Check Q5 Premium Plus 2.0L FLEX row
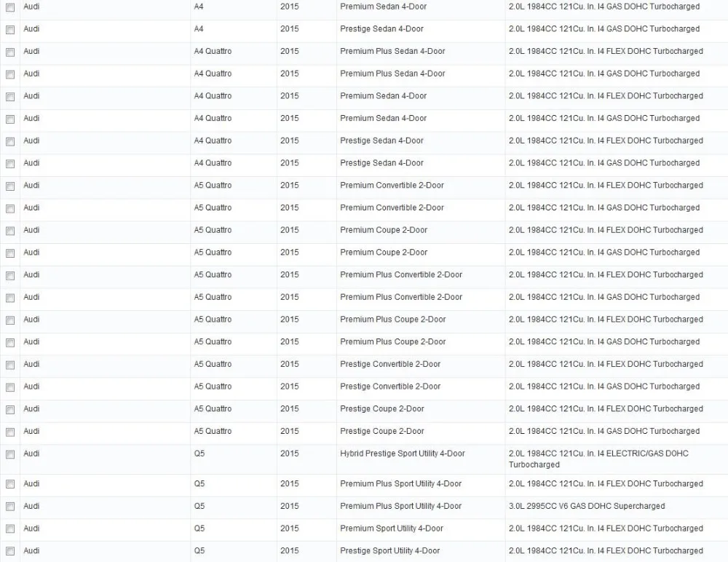The image size is (728, 562). (x=10, y=484)
